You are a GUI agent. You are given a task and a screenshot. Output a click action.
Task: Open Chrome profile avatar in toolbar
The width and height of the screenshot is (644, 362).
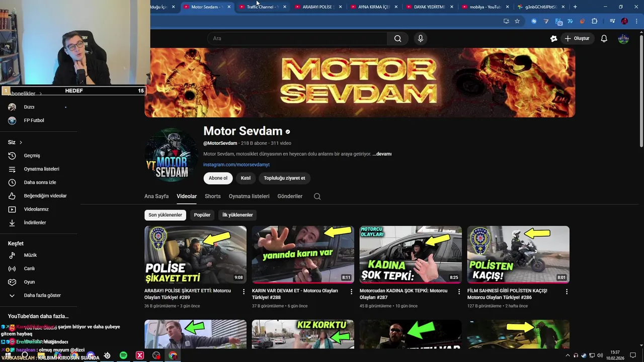point(624,21)
